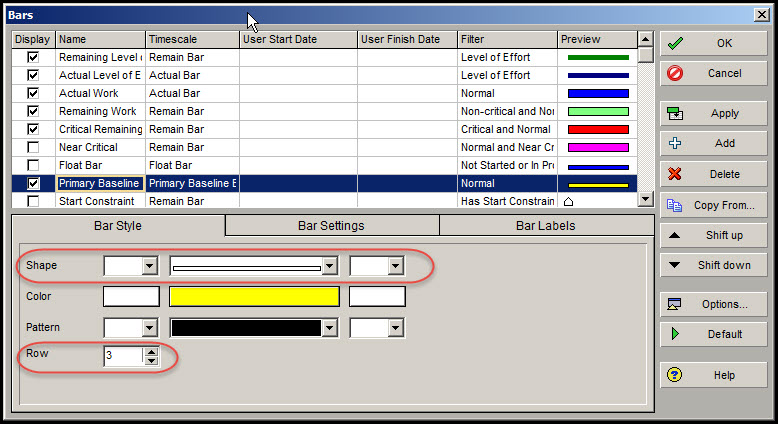Click the yellow Help question icon
This screenshot has width=778, height=424.
coord(675,375)
